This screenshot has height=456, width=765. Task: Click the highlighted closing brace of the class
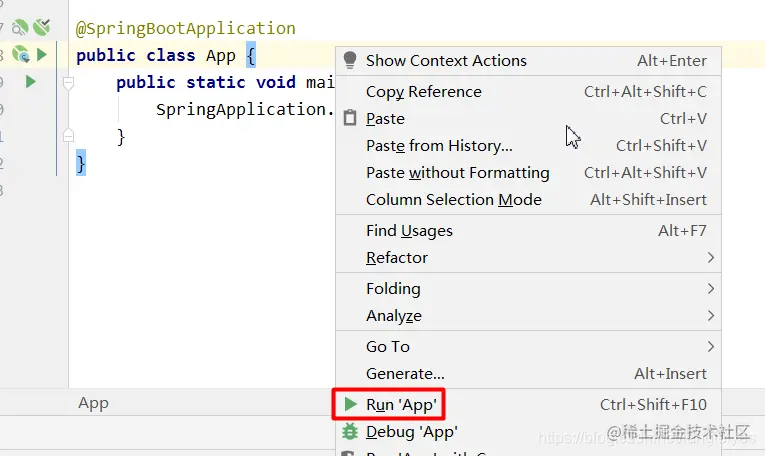[81, 163]
